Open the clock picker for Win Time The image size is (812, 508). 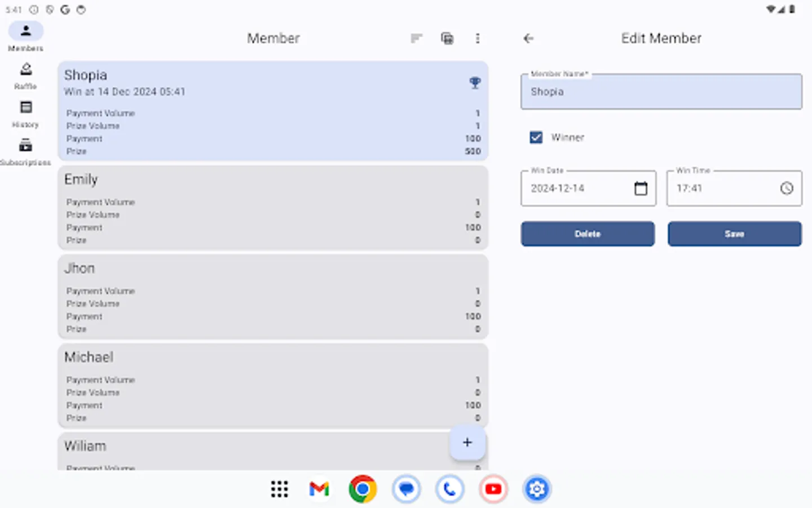coord(787,188)
